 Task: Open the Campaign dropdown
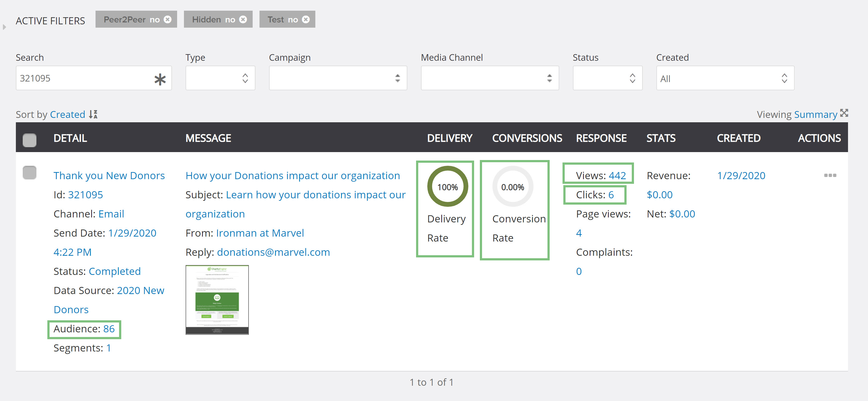point(338,78)
